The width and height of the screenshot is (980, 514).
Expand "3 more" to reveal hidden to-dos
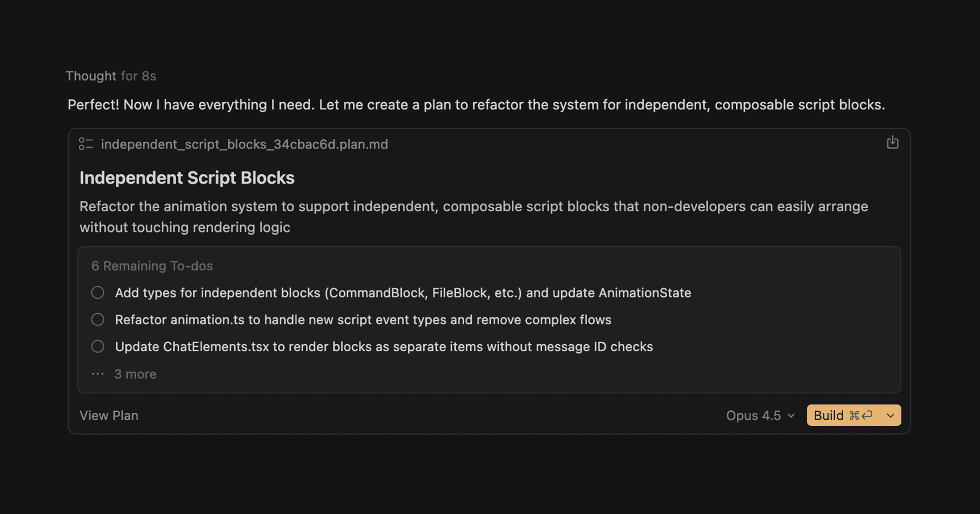click(136, 374)
